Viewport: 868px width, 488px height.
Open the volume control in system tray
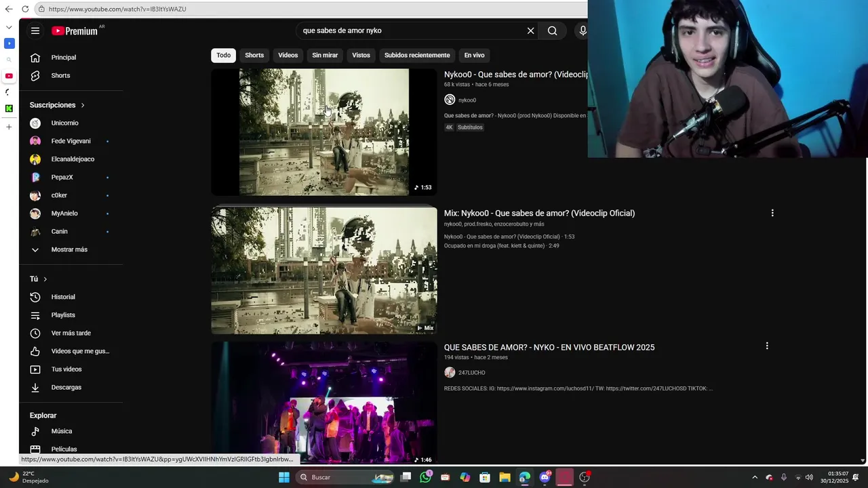(809, 477)
